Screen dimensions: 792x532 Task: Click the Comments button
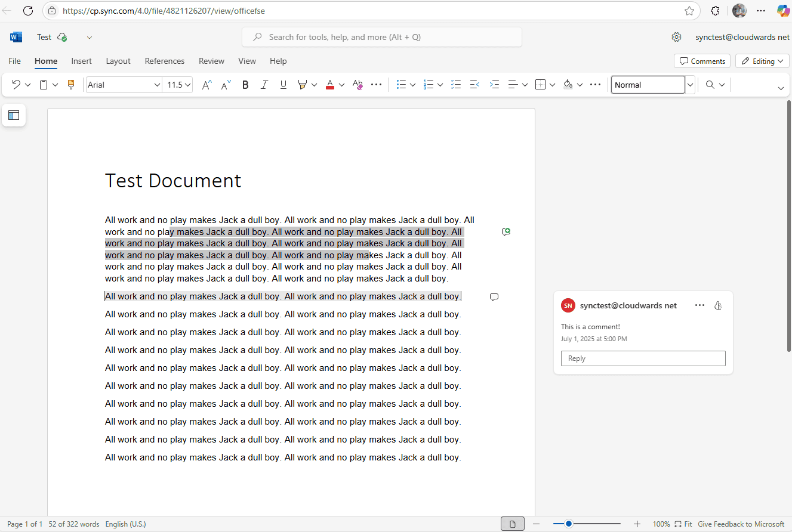coord(702,61)
